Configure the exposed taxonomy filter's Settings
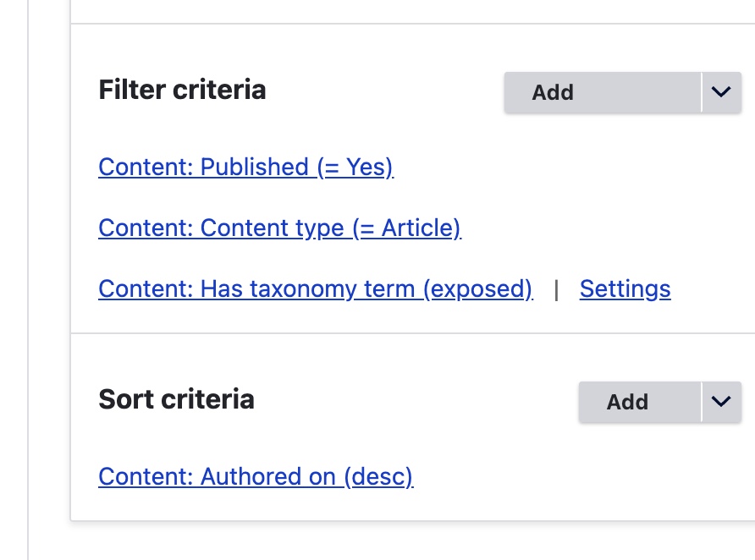Screen dimensions: 755x560 tap(625, 288)
